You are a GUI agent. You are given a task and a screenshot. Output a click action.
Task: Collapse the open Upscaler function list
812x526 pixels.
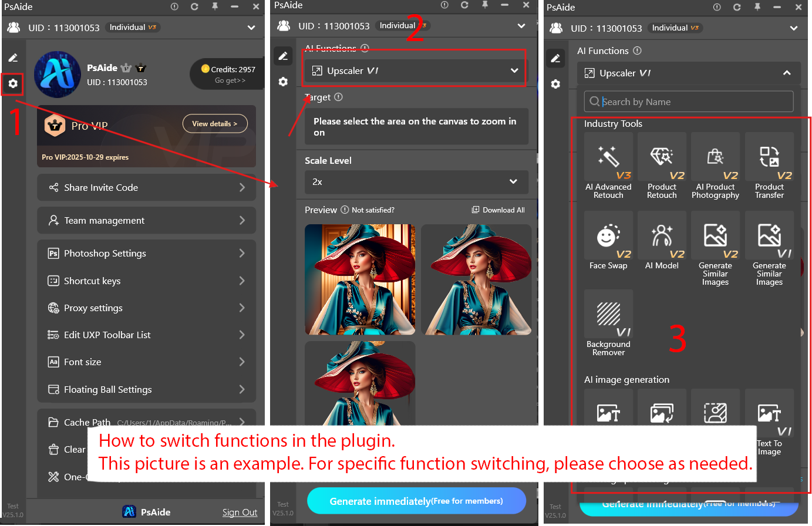787,73
